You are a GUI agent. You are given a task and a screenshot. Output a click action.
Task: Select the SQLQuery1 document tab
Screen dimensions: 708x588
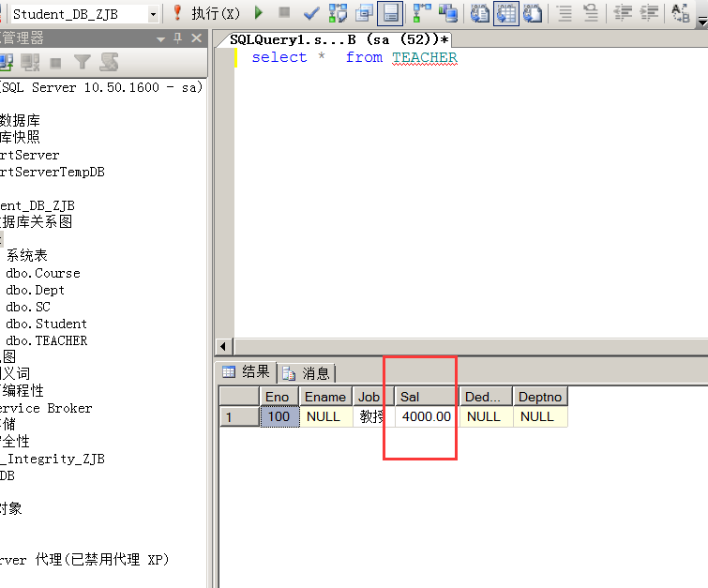(x=339, y=39)
